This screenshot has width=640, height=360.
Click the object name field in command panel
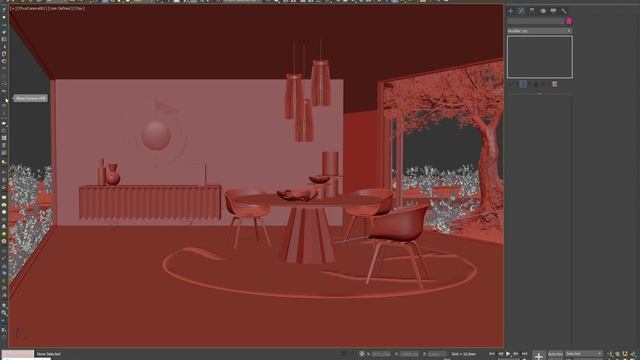coord(536,21)
